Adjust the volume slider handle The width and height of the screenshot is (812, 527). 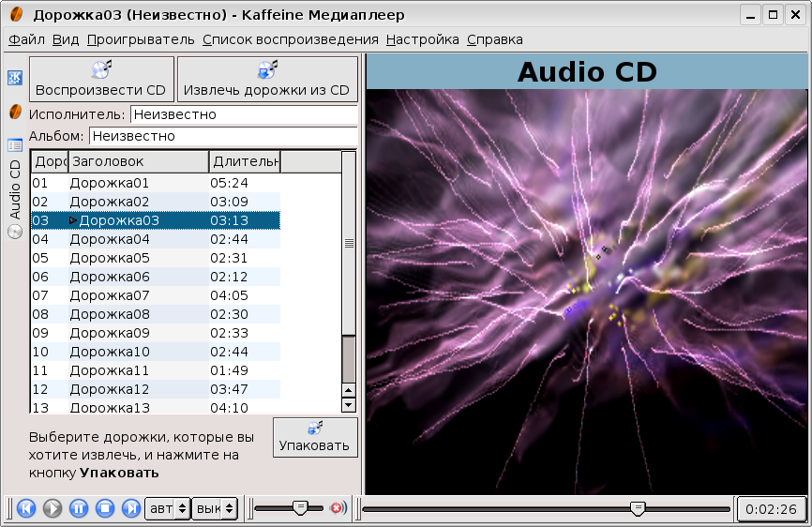tap(300, 508)
